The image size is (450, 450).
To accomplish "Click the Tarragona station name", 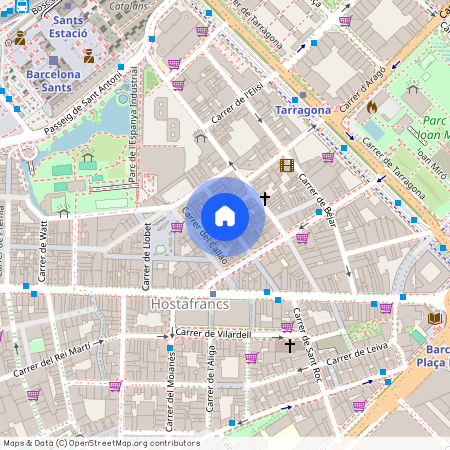I will [303, 110].
